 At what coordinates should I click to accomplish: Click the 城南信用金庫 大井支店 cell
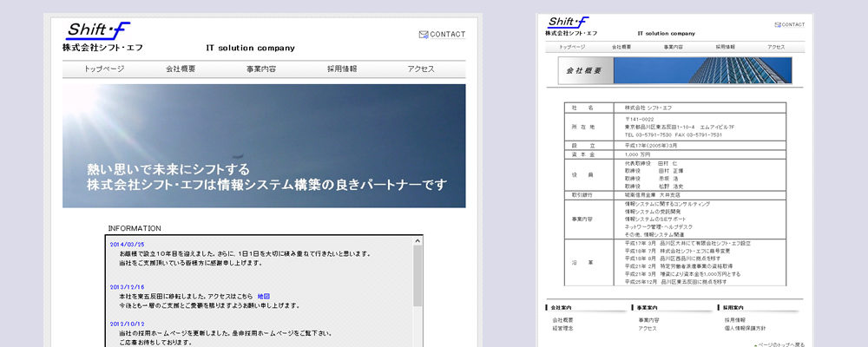coord(653,195)
